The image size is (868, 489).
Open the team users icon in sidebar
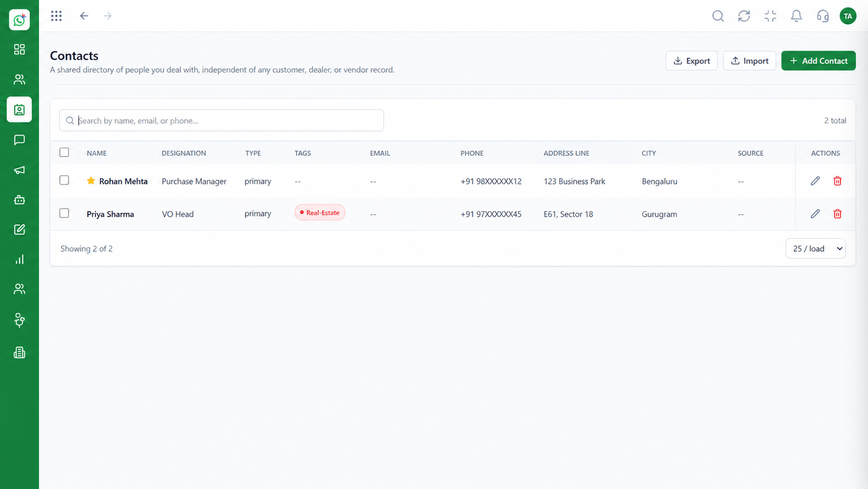point(19,289)
